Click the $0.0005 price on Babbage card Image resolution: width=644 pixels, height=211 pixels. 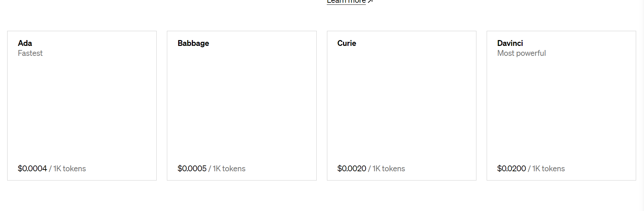192,169
